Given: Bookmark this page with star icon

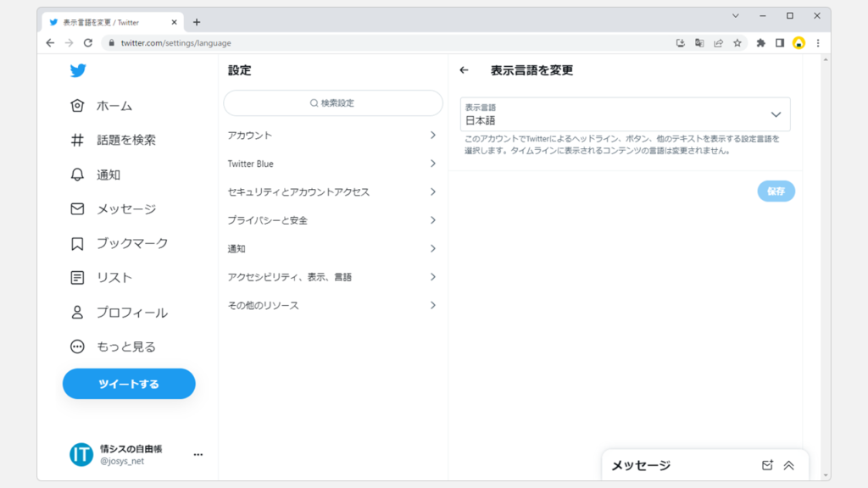Looking at the screenshot, I should (x=737, y=43).
